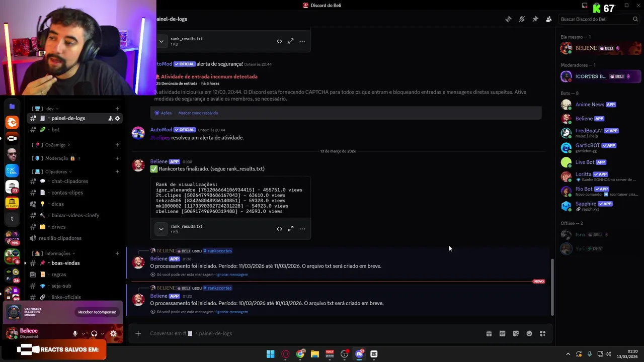Click Ignorar mensagem under 11/03/2026 message
644x362 pixels.
click(232, 275)
